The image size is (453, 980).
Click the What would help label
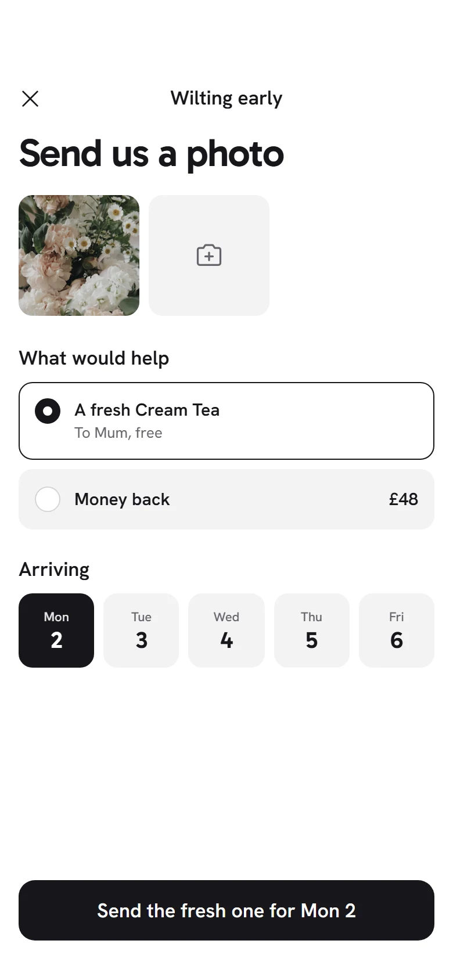pos(94,358)
